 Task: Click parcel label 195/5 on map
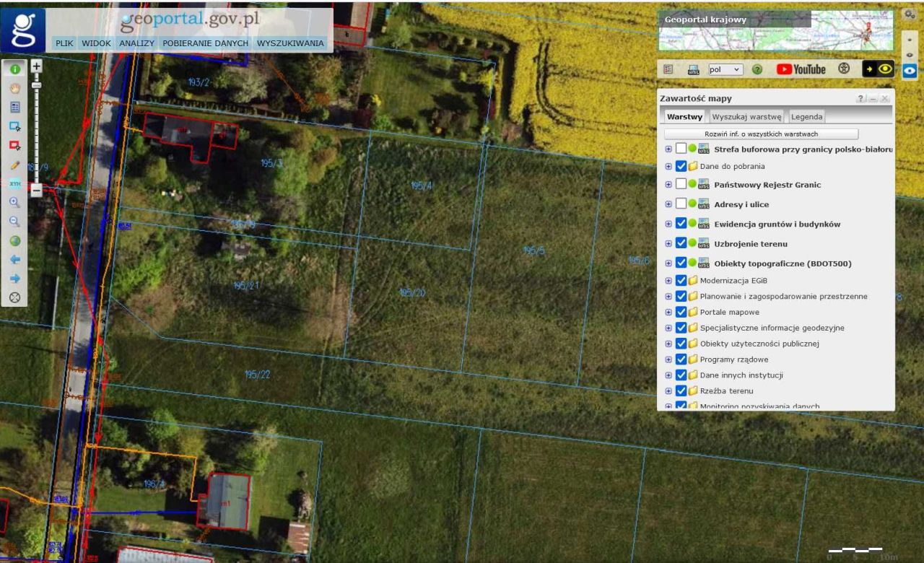[534, 251]
